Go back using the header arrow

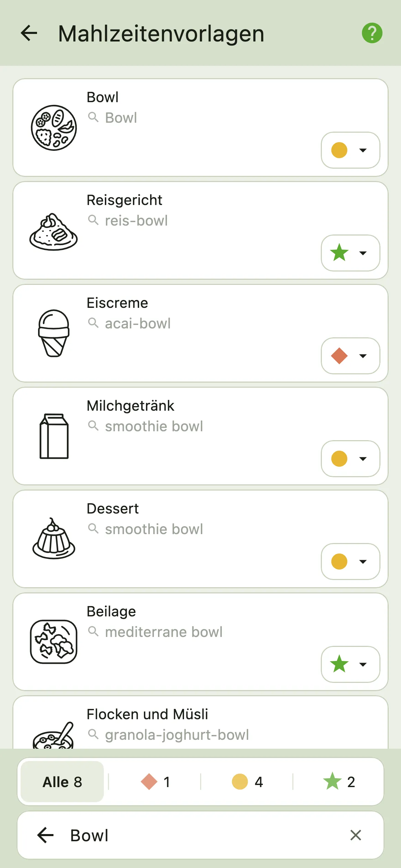coord(29,33)
